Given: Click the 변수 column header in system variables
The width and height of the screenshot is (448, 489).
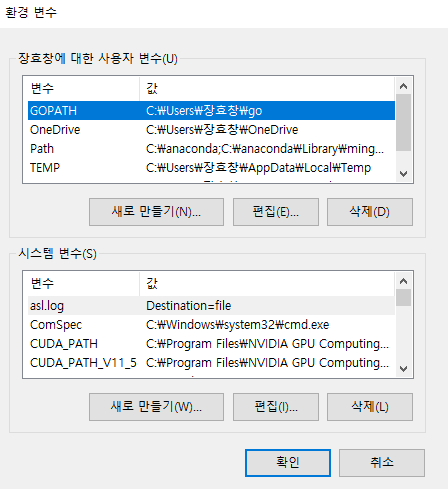Looking at the screenshot, I should (84, 284).
